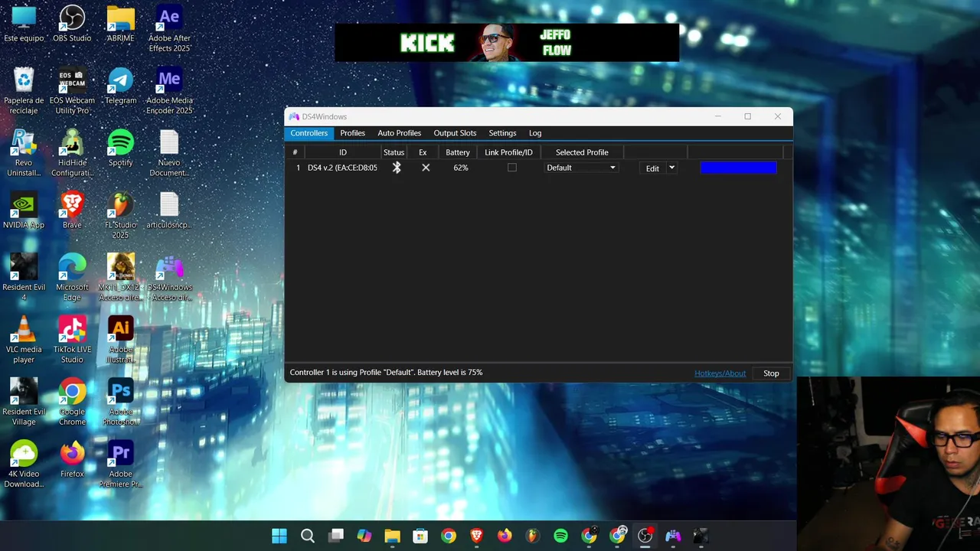980x551 pixels.
Task: Switch to the Controllers tab
Action: tap(309, 133)
